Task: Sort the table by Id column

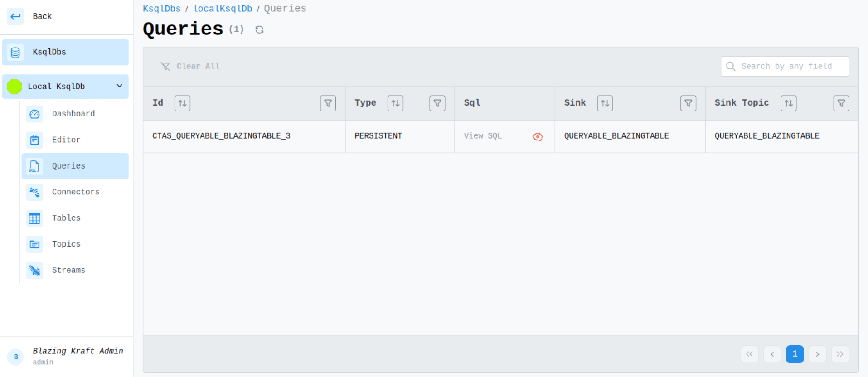Action: coord(182,103)
